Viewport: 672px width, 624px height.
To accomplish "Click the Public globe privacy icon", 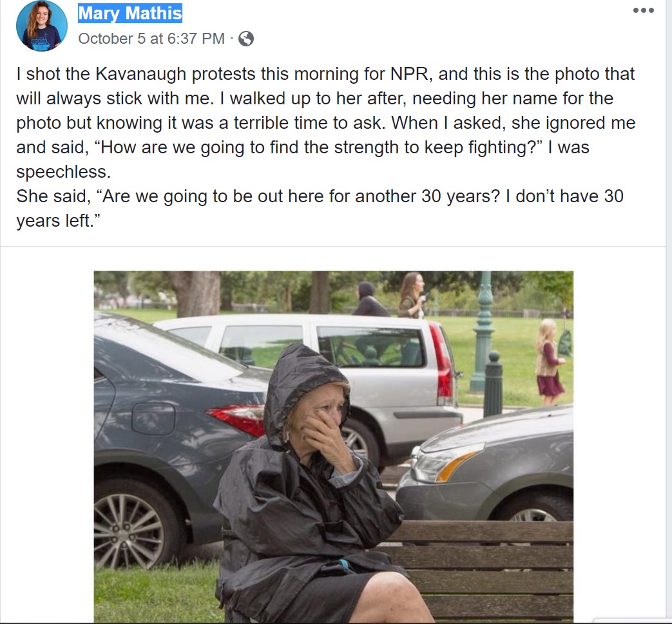I will [x=246, y=39].
